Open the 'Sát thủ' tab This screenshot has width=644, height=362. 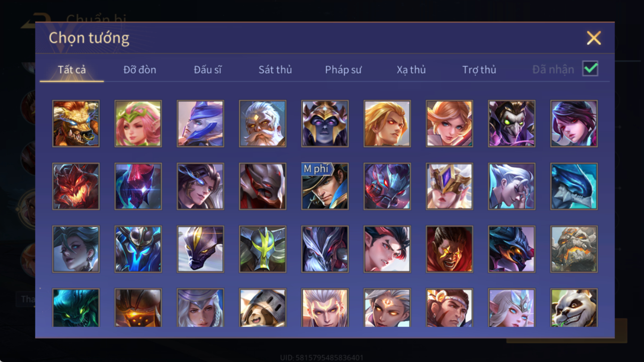pyautogui.click(x=275, y=70)
